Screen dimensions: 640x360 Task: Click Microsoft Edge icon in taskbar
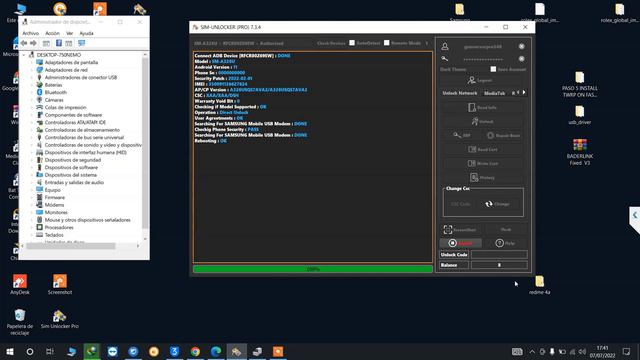pos(216,351)
